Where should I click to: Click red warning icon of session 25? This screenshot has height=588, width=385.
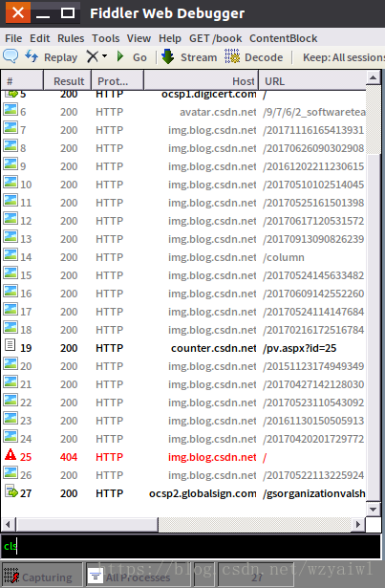pos(11,455)
